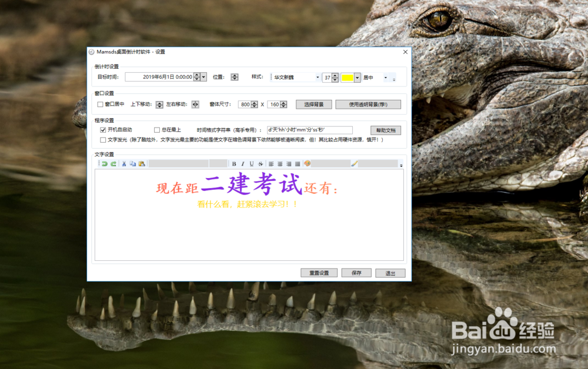The image size is (588, 369).
Task: Click the 选择背景 button
Action: (x=313, y=104)
